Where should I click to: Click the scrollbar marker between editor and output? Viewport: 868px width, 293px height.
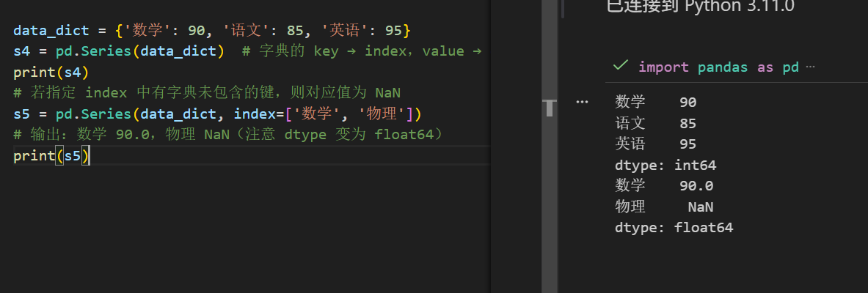pos(549,108)
